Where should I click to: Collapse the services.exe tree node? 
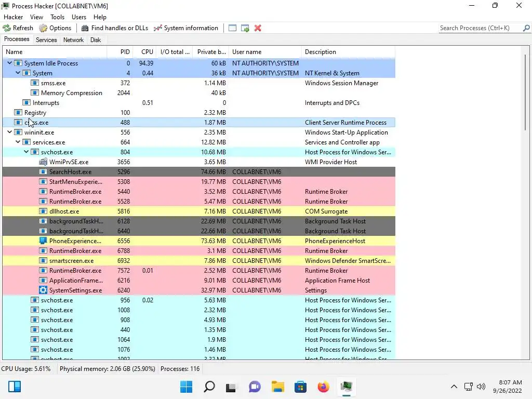click(x=18, y=142)
